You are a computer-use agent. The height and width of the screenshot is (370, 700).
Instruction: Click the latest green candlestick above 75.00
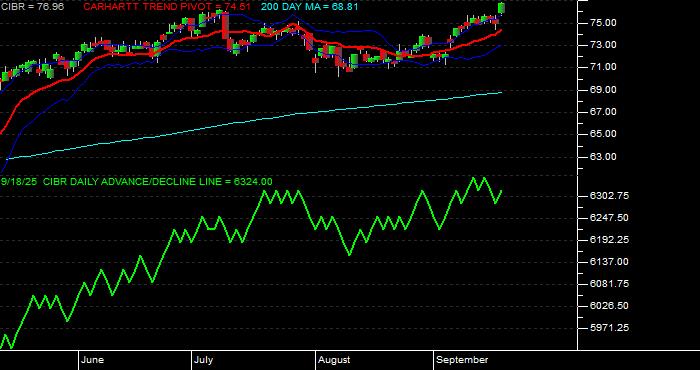(x=501, y=8)
